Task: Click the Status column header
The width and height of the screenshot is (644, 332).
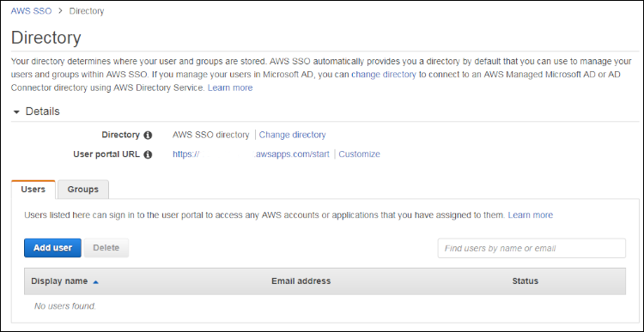Action: point(526,281)
